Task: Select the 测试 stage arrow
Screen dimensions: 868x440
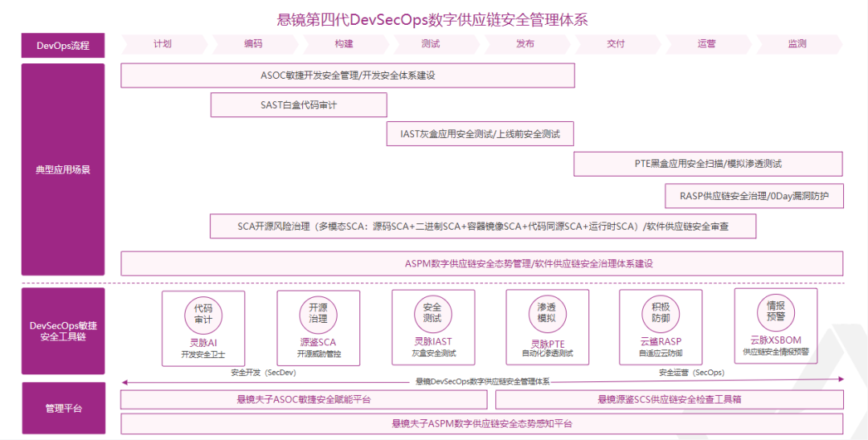Action: click(436, 44)
